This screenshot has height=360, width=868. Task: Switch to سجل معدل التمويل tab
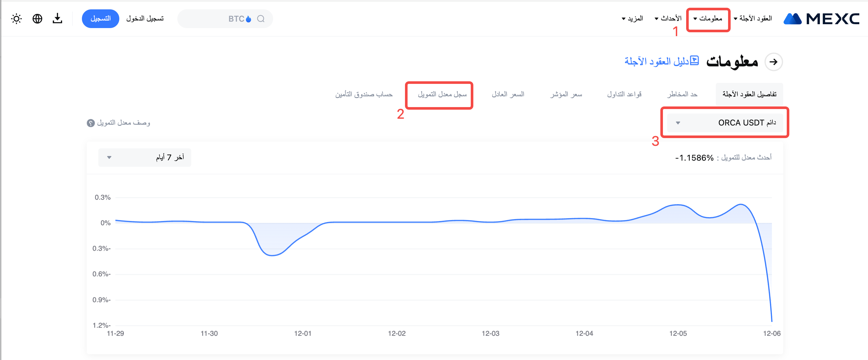pyautogui.click(x=442, y=95)
